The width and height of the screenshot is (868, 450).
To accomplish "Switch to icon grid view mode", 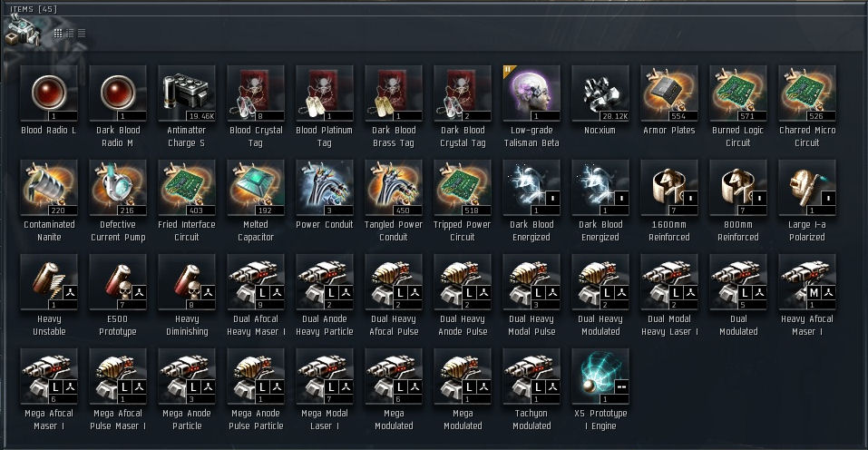I will (x=58, y=34).
